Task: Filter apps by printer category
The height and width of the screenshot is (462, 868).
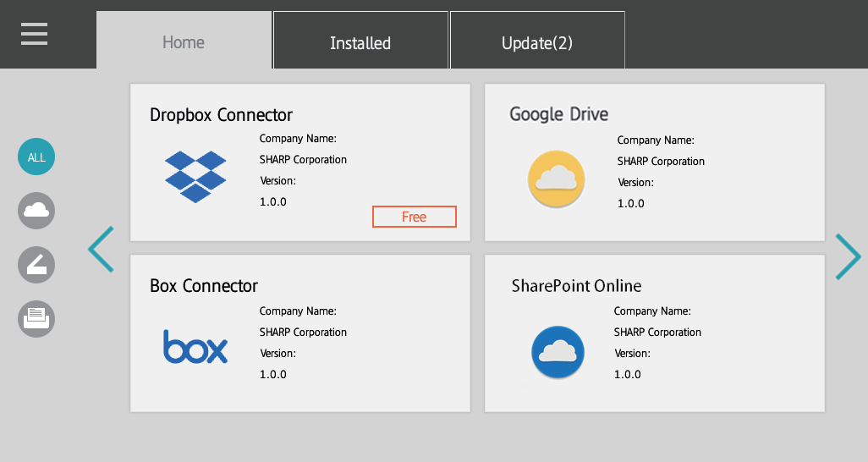Action: coord(36,318)
